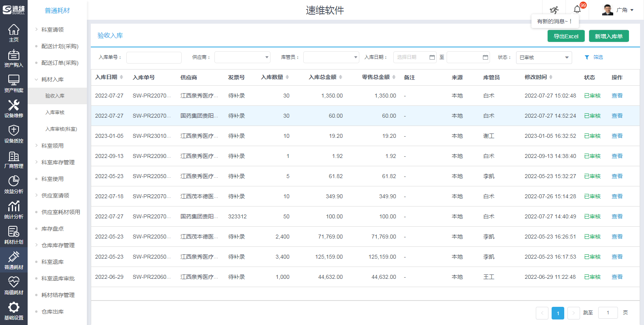Click previous page arrow in pagination
644x325 pixels.
click(542, 313)
